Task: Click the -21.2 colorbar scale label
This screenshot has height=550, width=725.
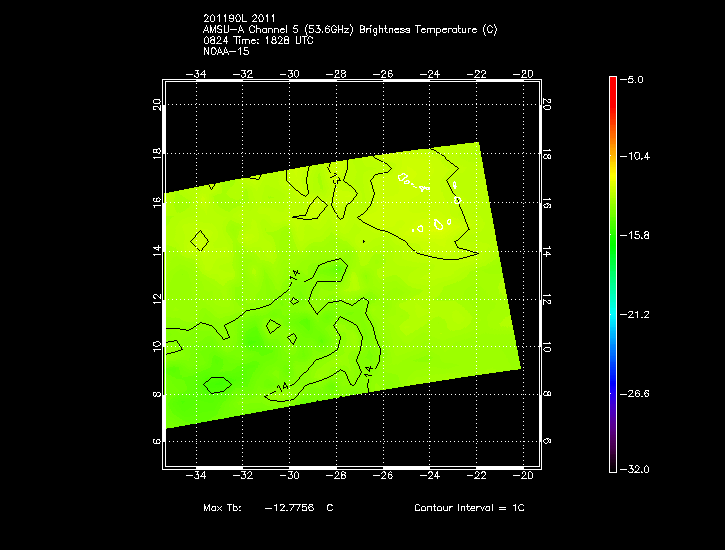Action: point(638,314)
